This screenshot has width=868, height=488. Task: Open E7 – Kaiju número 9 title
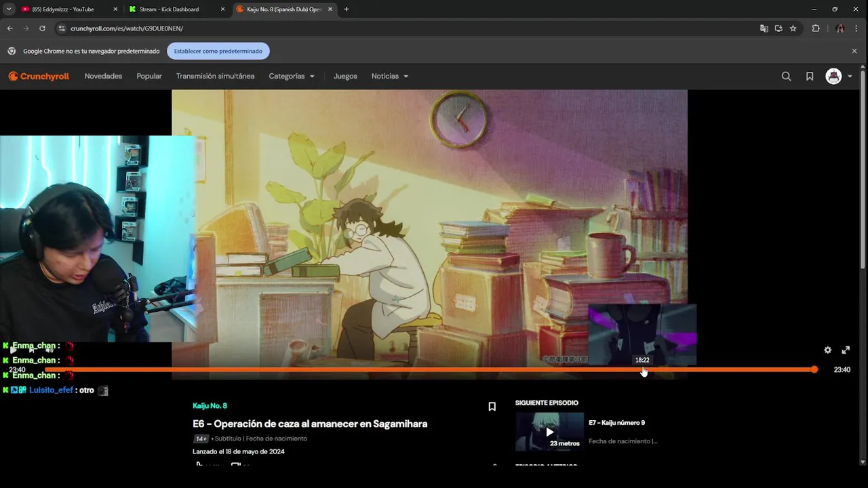pos(616,423)
